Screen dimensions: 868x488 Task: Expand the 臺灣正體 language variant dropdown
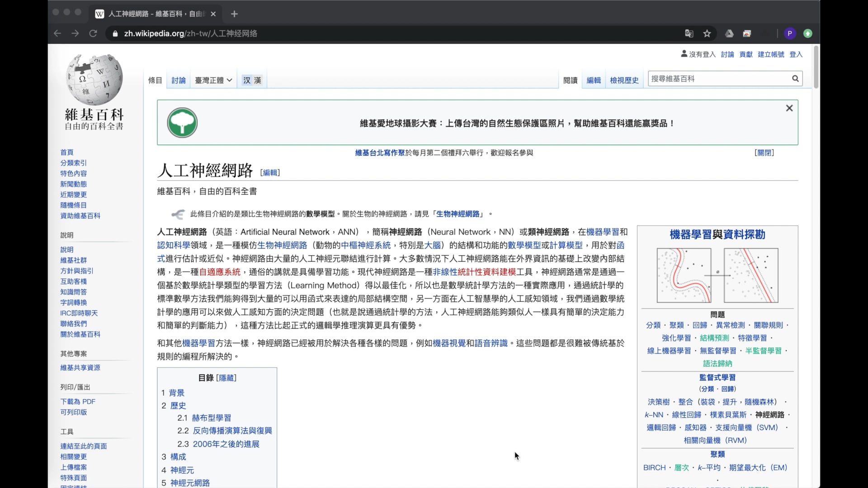pyautogui.click(x=213, y=80)
